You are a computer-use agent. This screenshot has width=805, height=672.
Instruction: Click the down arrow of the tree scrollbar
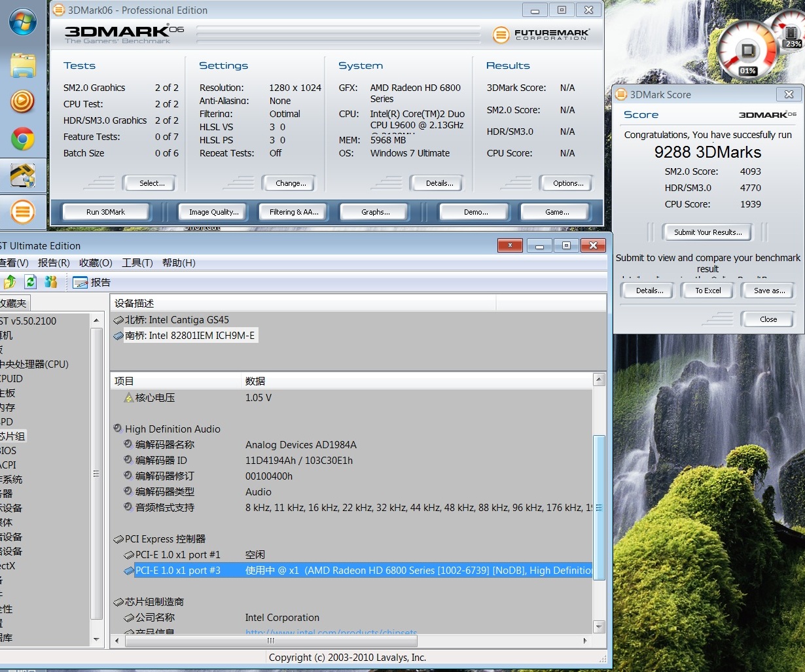coord(97,639)
